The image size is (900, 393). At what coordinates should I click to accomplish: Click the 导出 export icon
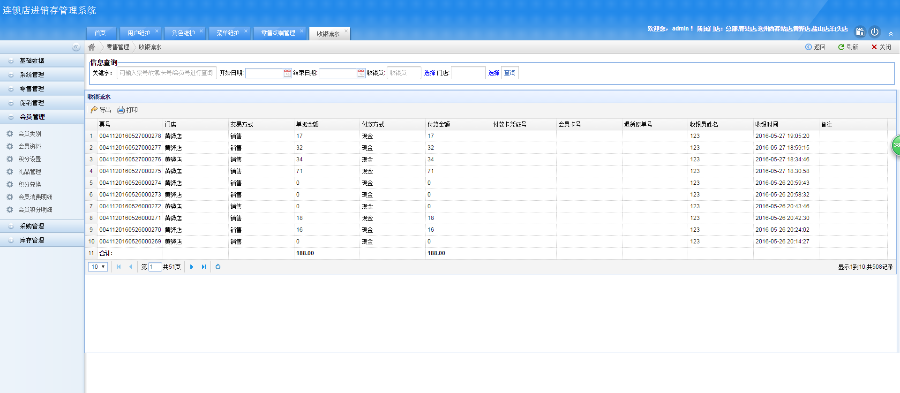point(94,110)
